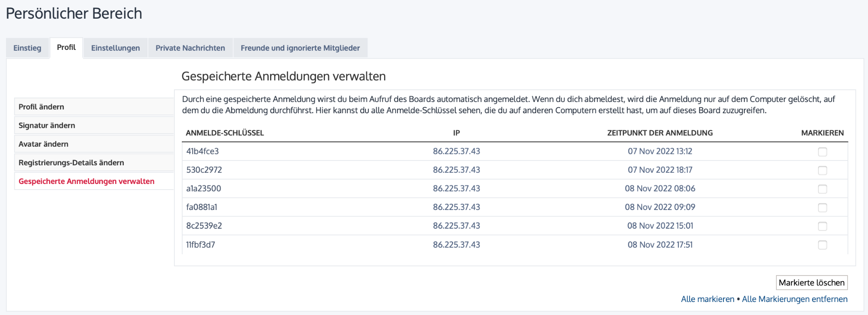Click the Alle markieren link

(x=707, y=299)
